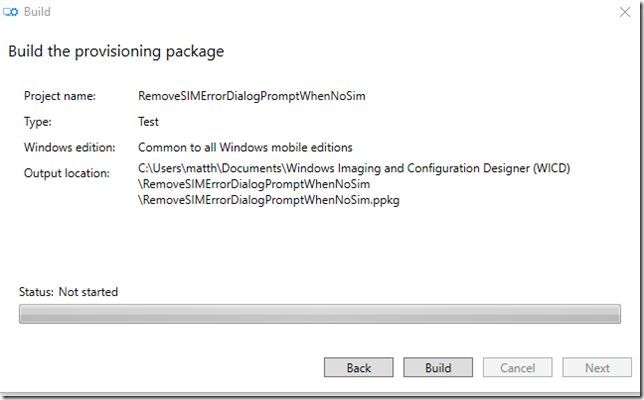Viewport: 644px width, 400px height.
Task: Select the 'Project name:' label
Action: click(60, 96)
